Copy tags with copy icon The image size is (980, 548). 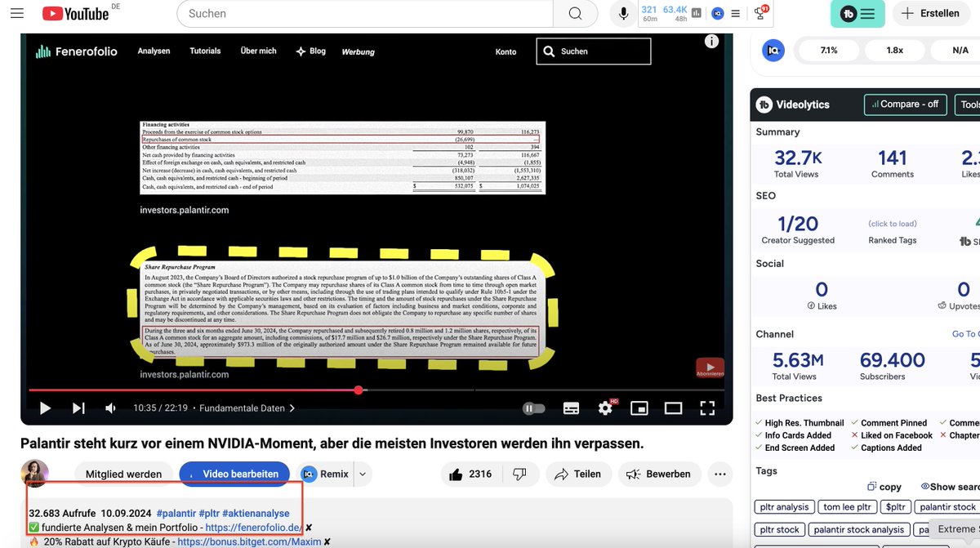(x=884, y=487)
